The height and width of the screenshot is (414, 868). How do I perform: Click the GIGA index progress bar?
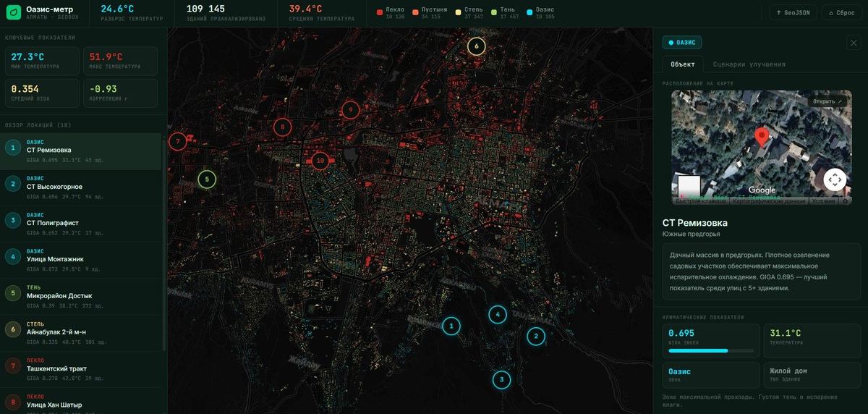(711, 350)
